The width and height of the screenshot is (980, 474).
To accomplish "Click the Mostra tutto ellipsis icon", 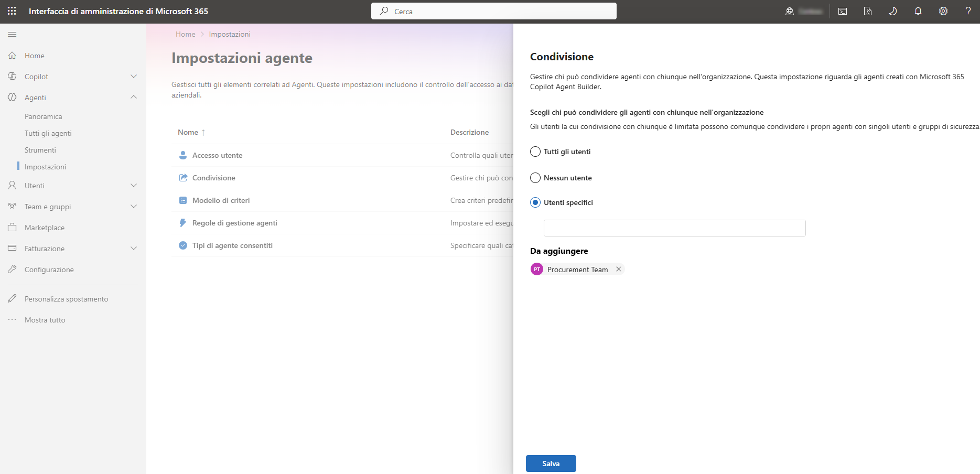I will (12, 319).
